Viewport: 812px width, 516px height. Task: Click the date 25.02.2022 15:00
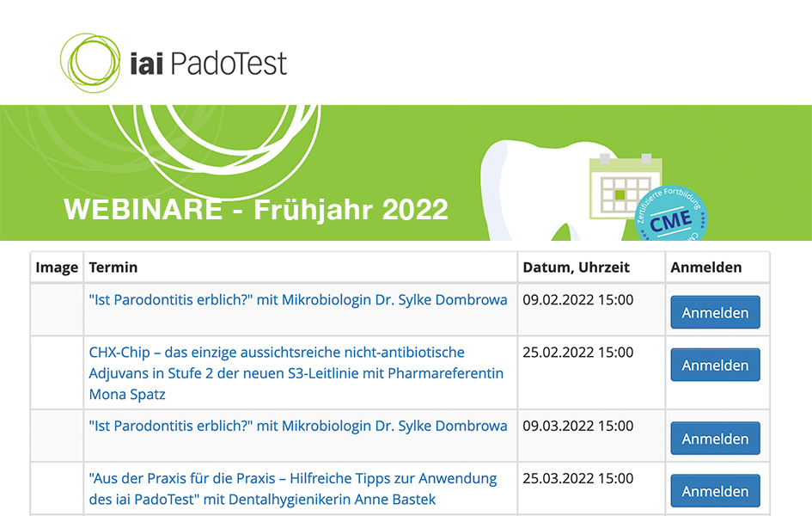(x=578, y=353)
